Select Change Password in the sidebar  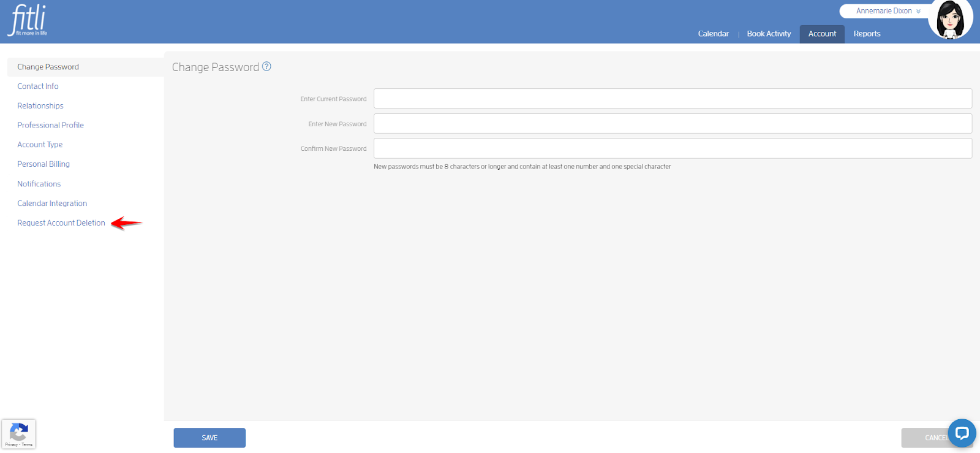pyautogui.click(x=85, y=67)
